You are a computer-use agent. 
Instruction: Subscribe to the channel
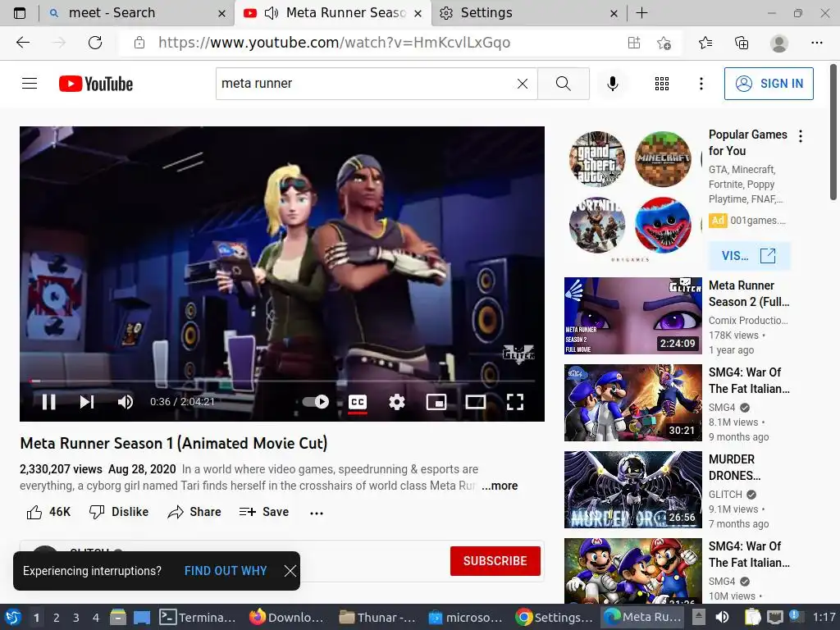coord(495,561)
